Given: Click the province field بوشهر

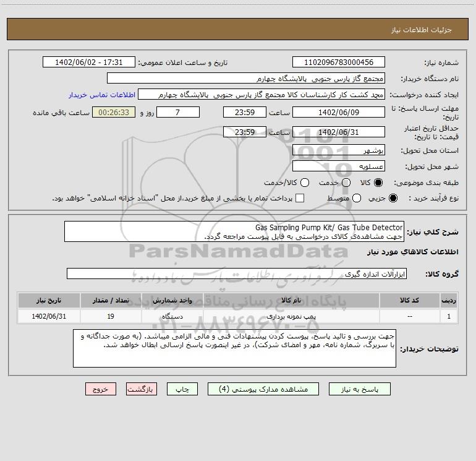Looking at the screenshot, I should tap(339, 150).
